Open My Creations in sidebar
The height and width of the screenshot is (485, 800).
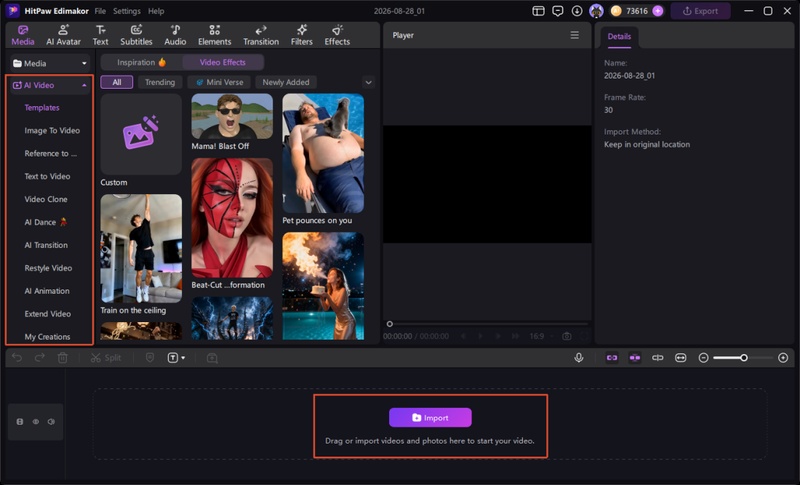tap(47, 337)
